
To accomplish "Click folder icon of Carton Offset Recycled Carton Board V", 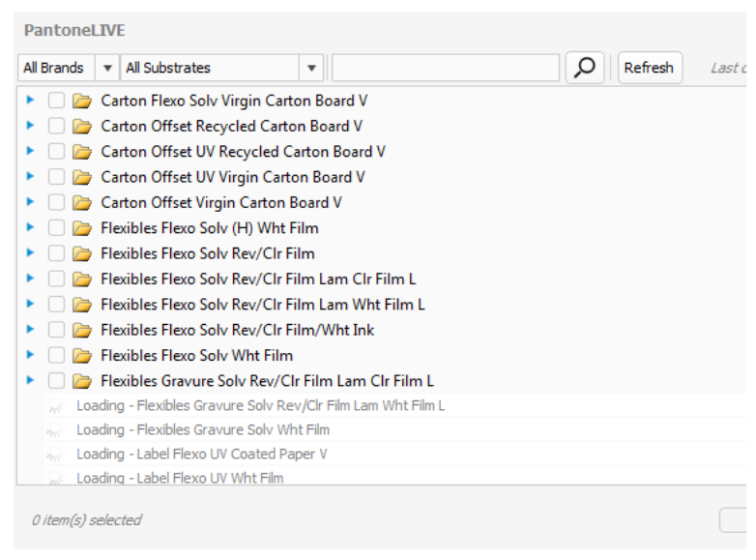I will click(82, 127).
